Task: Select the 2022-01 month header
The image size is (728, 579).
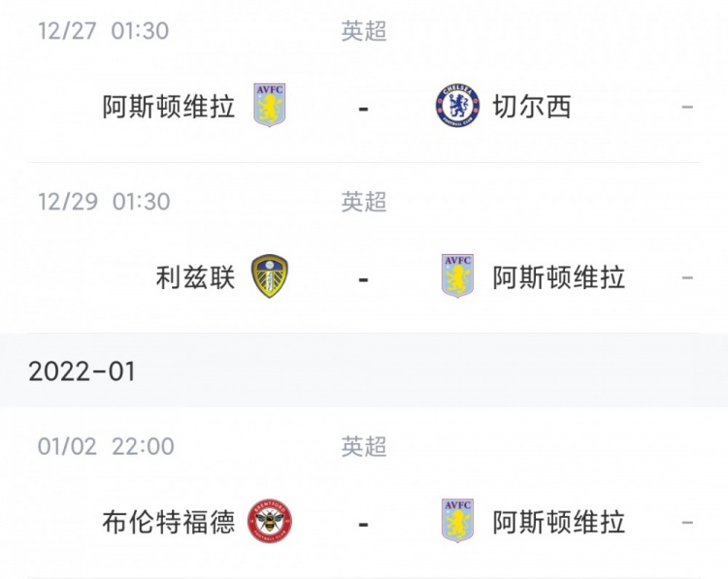Action: coord(82,371)
